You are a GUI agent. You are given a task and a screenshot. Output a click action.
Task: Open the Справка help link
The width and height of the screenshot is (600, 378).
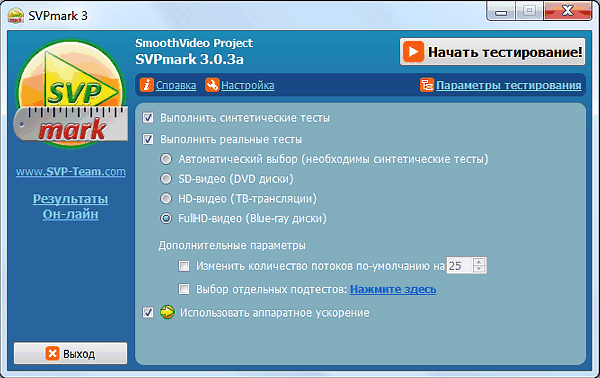point(176,85)
